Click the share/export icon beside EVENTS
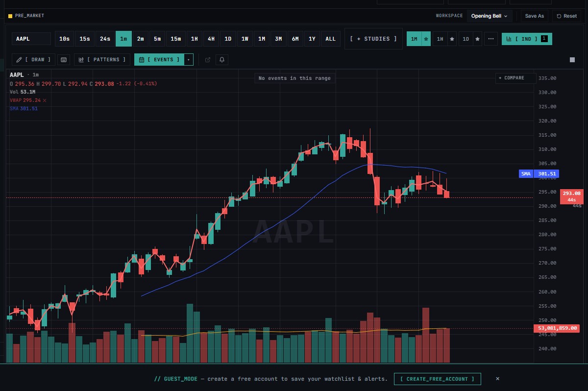This screenshot has height=391, width=588. [208, 60]
